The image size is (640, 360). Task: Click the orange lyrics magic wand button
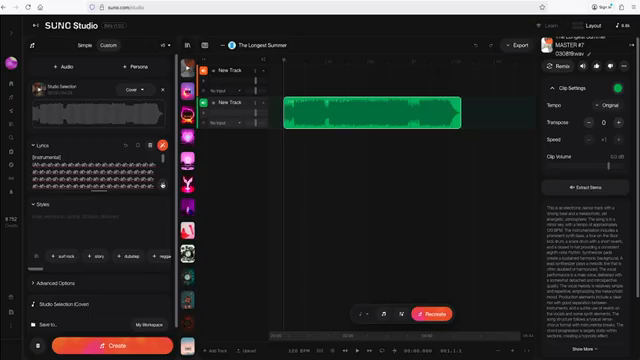162,145
